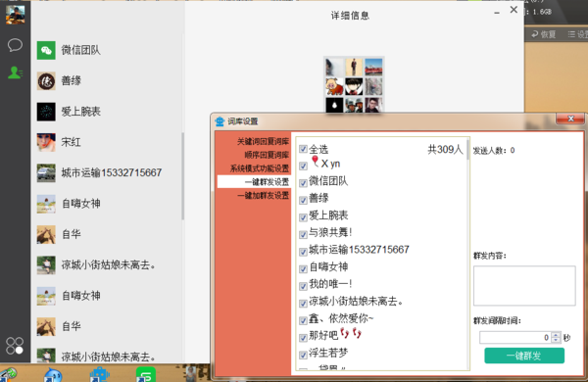Uncheck 微信团队 in the mass send list
The width and height of the screenshot is (588, 382).
[303, 183]
